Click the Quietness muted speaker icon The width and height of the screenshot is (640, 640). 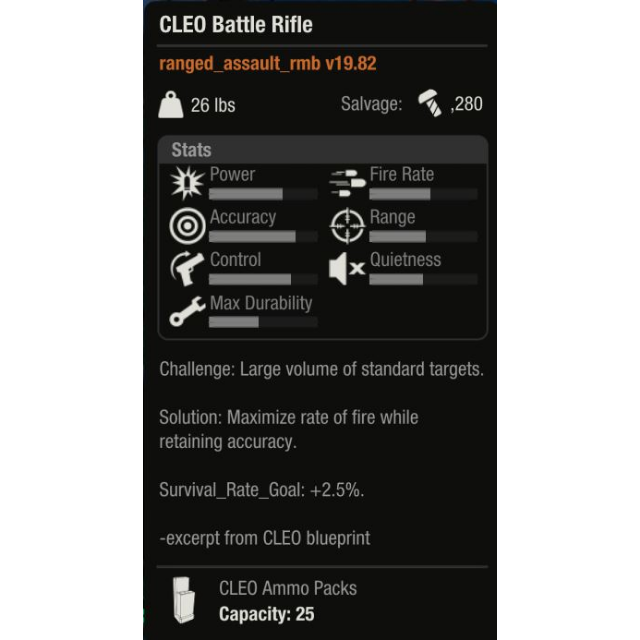pyautogui.click(x=347, y=269)
